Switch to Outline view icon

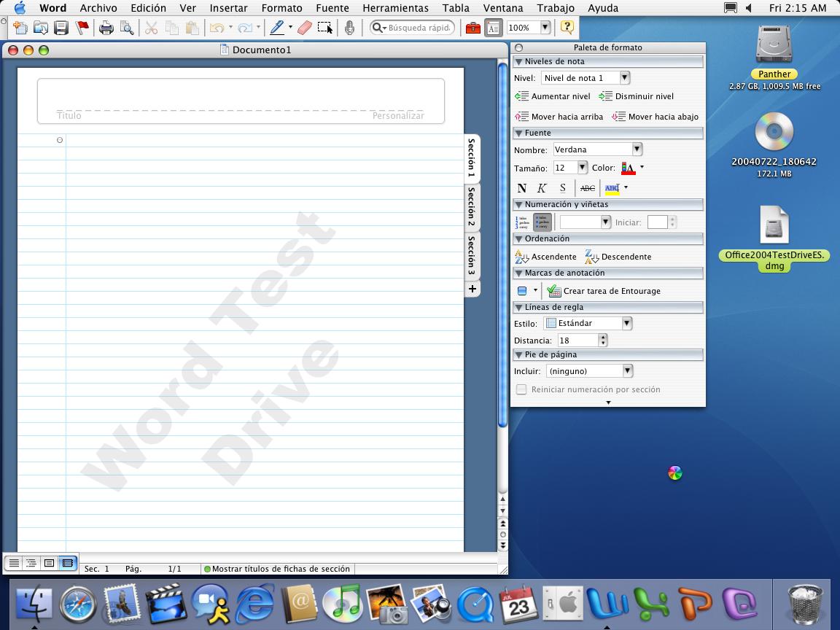pyautogui.click(x=31, y=563)
